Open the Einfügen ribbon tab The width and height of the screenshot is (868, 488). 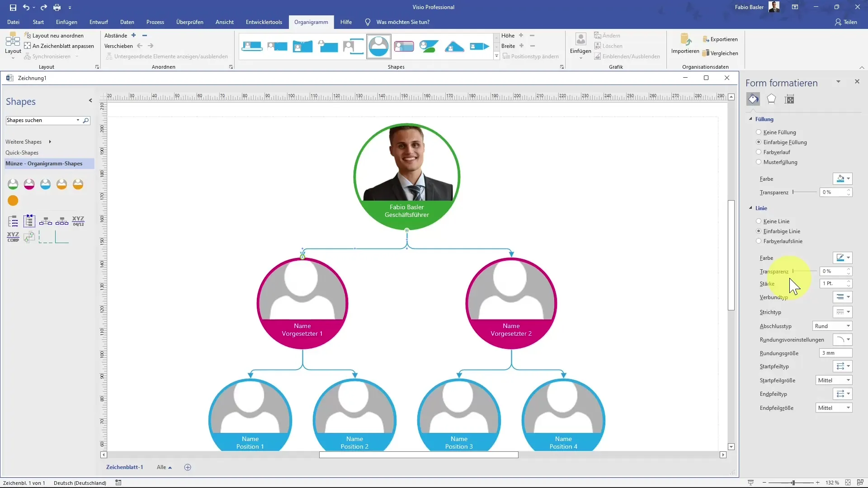pos(66,22)
